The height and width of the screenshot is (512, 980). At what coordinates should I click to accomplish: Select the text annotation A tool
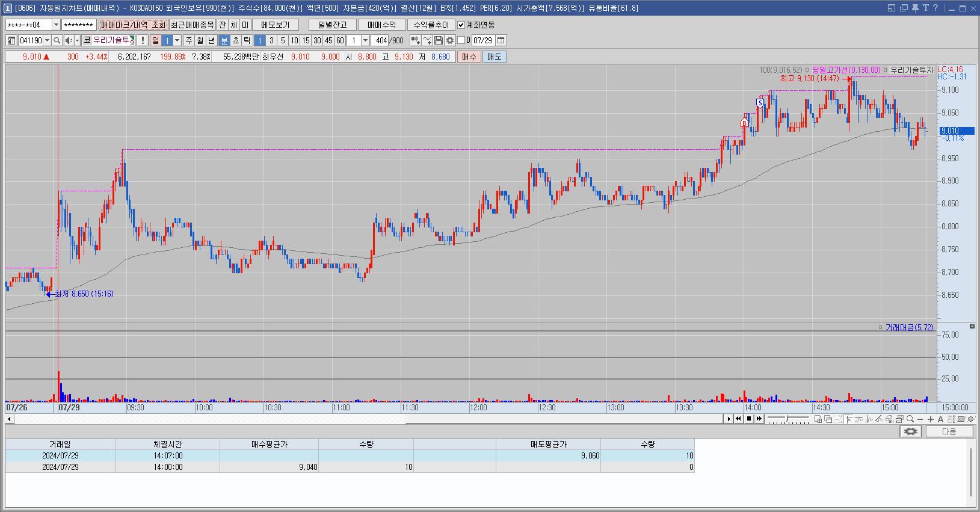(x=941, y=419)
